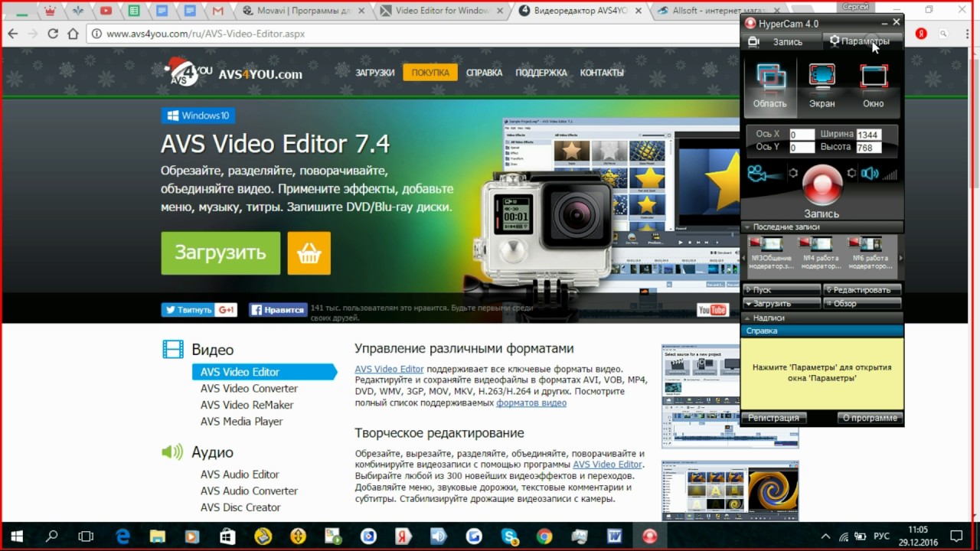Open Skype from the taskbar
Viewport: 980px width, 551px height.
tap(509, 536)
